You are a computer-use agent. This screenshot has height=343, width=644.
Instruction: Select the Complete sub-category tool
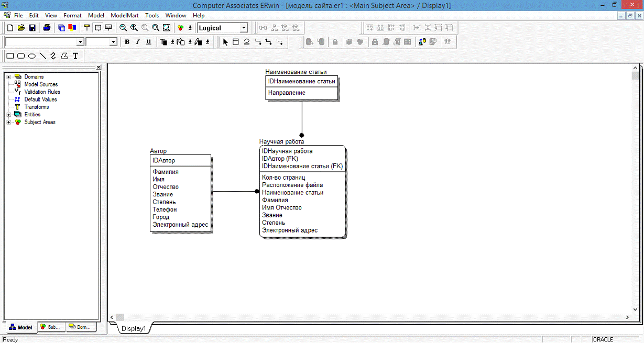(x=247, y=42)
